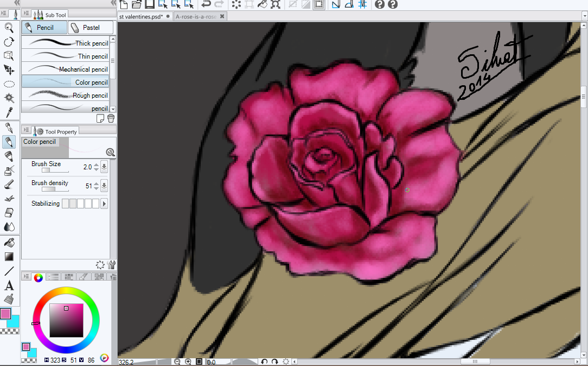This screenshot has height=368, width=588.
Task: Select the Auto select magic wand tool
Action: (9, 98)
